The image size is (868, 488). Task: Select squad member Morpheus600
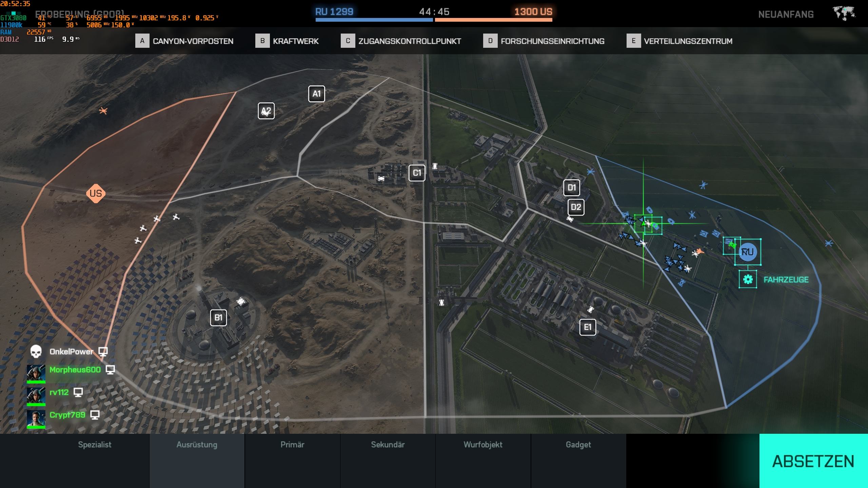75,370
